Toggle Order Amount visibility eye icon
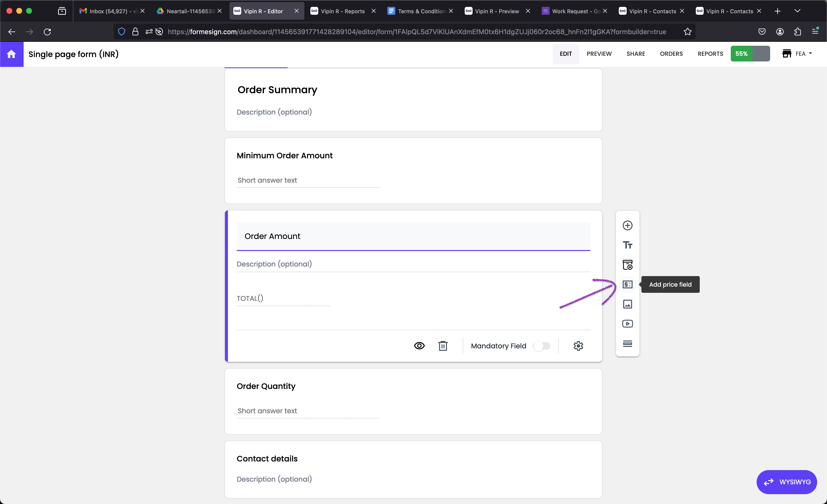The image size is (827, 504). (x=419, y=346)
